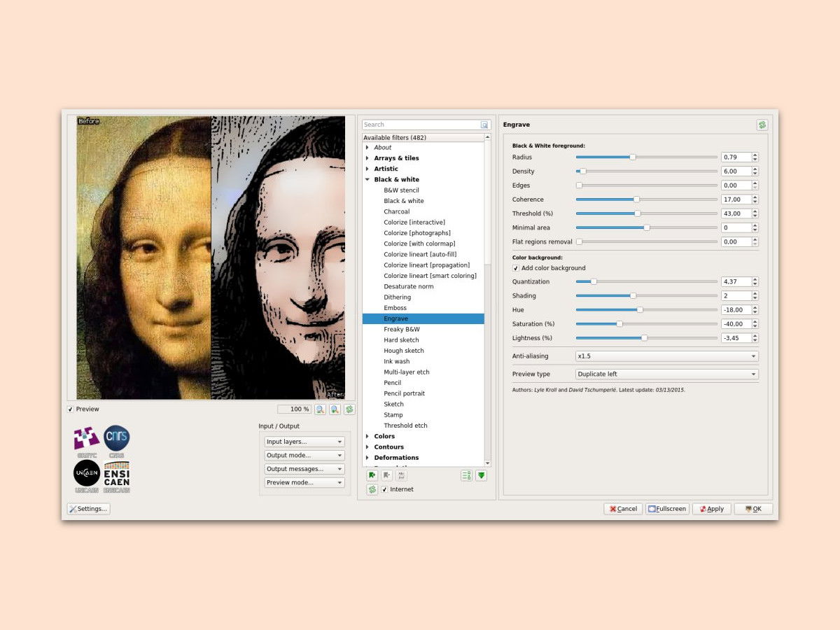The image size is (840, 630).
Task: Select the Pencil portrait filter
Action: point(404,393)
